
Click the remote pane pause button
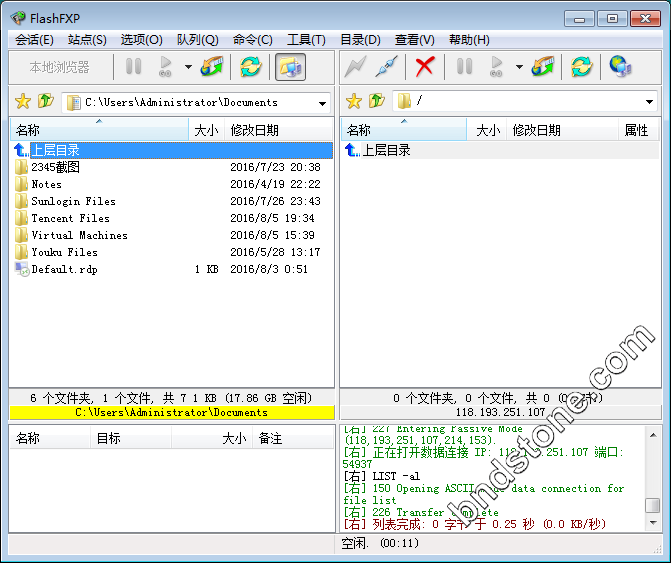[x=464, y=67]
